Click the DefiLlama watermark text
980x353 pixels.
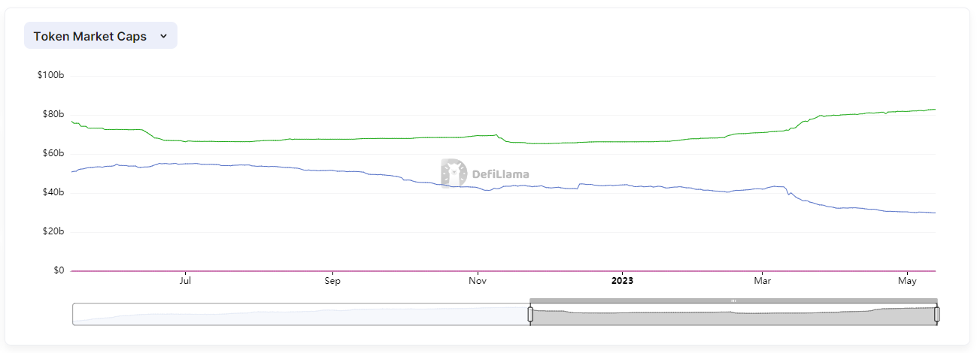[x=500, y=174]
